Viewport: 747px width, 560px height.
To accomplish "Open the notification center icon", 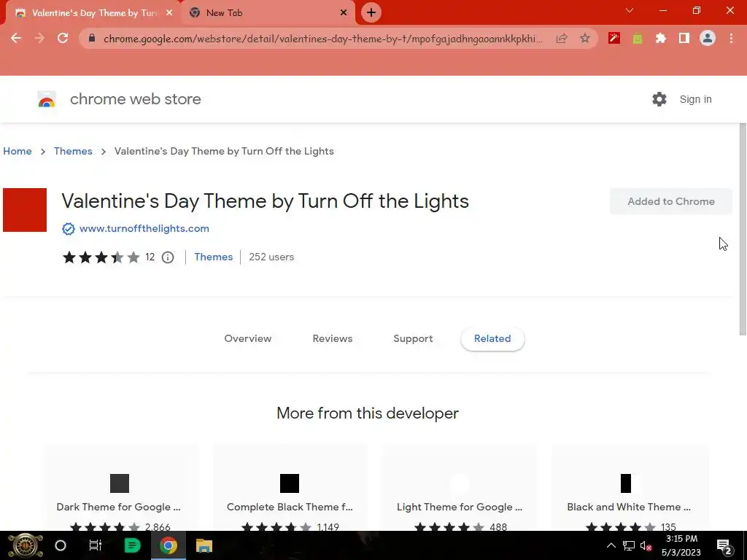I will [x=724, y=547].
